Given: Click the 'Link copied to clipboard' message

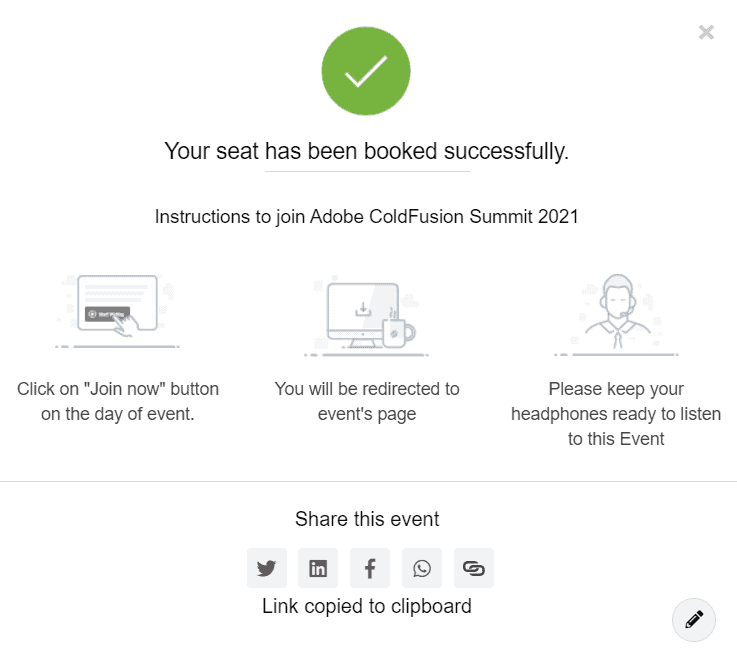Looking at the screenshot, I should (367, 606).
